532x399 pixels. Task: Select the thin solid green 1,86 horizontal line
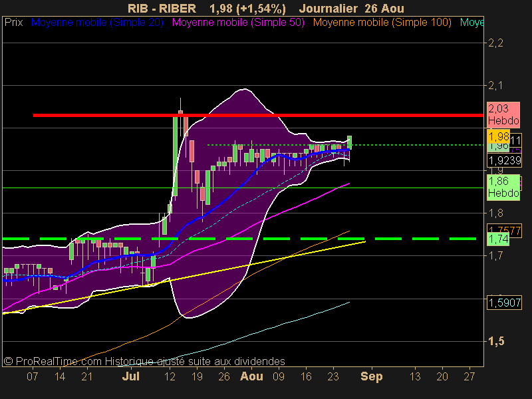tap(243, 188)
